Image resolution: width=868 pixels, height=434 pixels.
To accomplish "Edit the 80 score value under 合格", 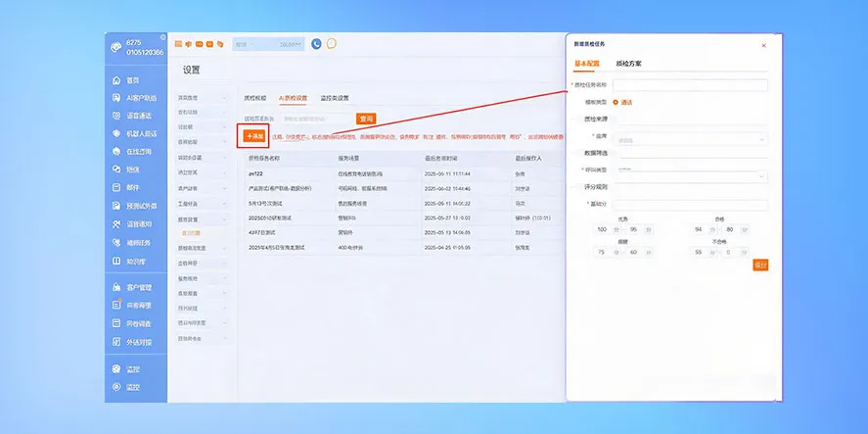I will coord(730,229).
